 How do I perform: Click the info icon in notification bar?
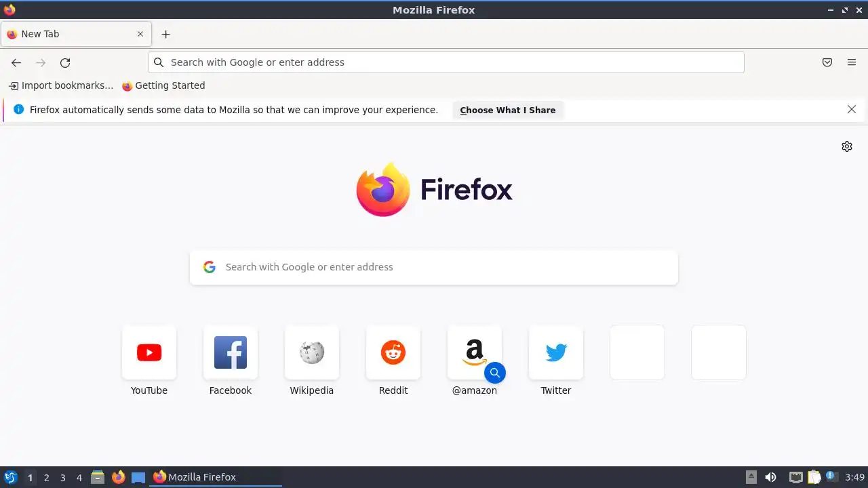click(x=19, y=109)
